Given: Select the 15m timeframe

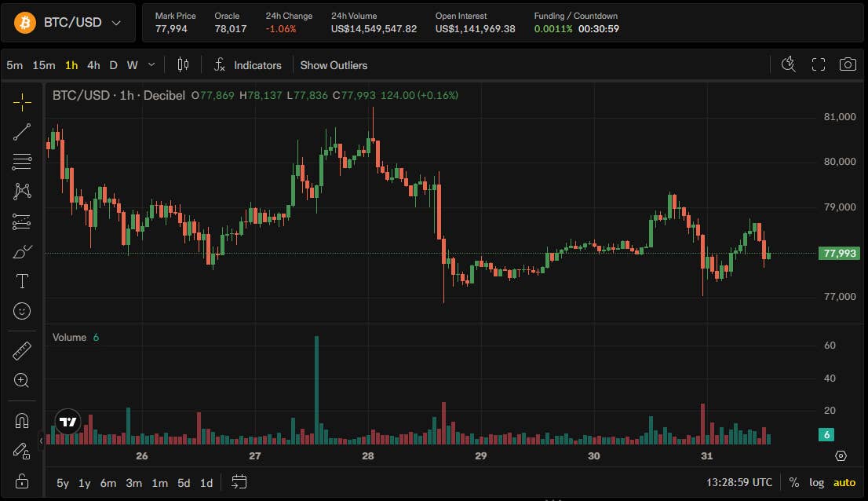Looking at the screenshot, I should (x=44, y=65).
